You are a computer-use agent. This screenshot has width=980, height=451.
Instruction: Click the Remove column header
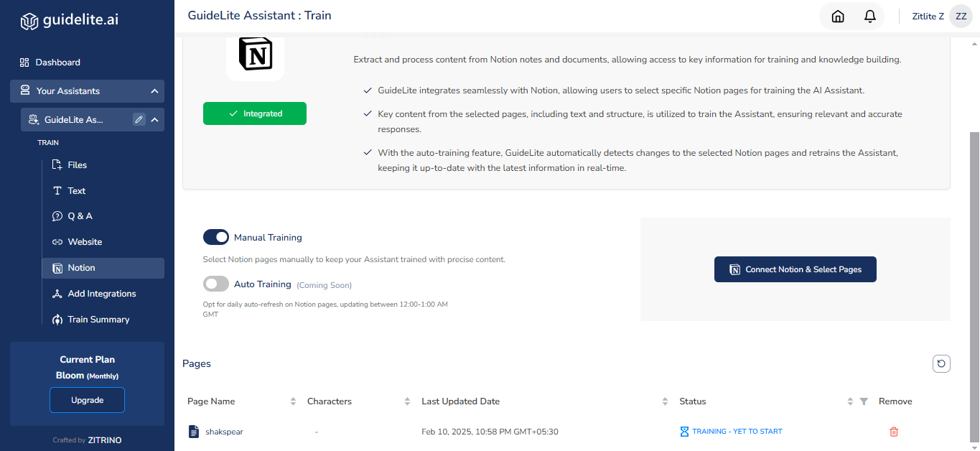click(895, 401)
